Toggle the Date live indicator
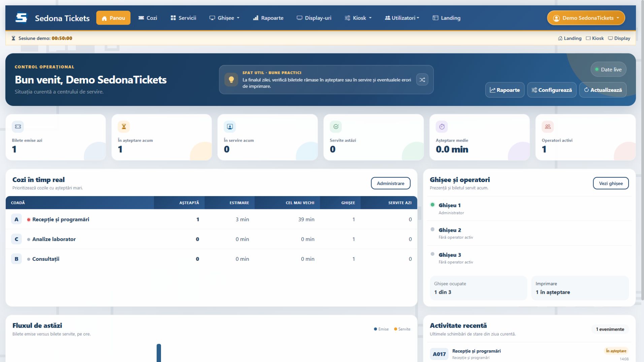This screenshot has width=644, height=362. pos(608,69)
